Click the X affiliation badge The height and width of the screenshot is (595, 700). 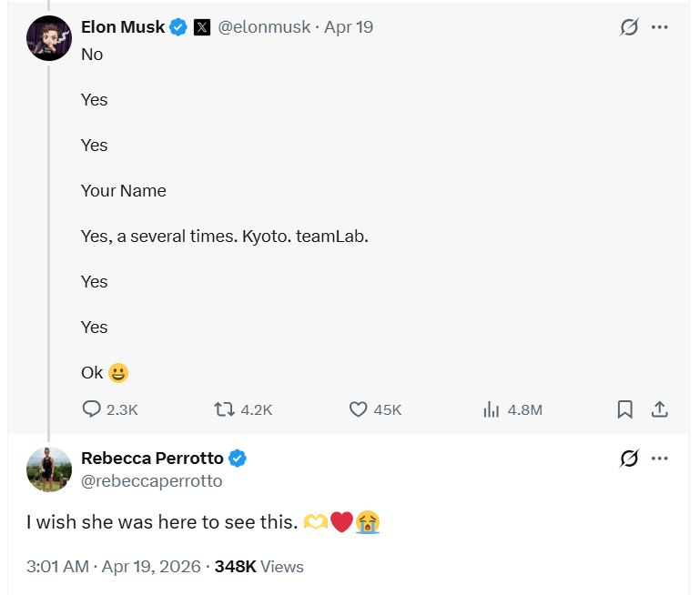click(202, 27)
